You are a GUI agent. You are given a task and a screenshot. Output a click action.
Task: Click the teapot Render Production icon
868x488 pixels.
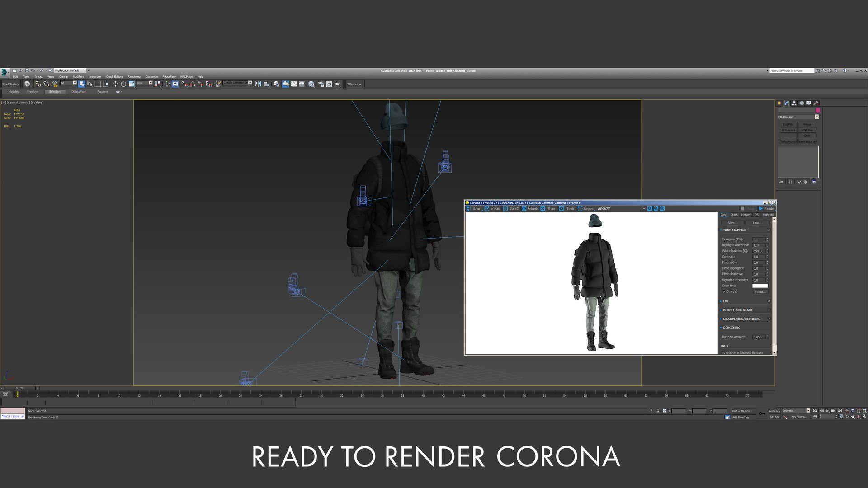[x=337, y=84]
